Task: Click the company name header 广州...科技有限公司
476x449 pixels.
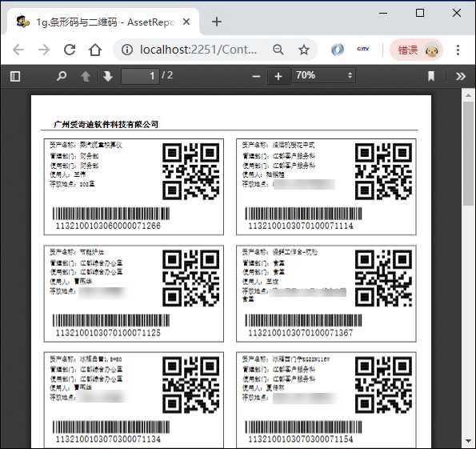Action: pos(106,125)
